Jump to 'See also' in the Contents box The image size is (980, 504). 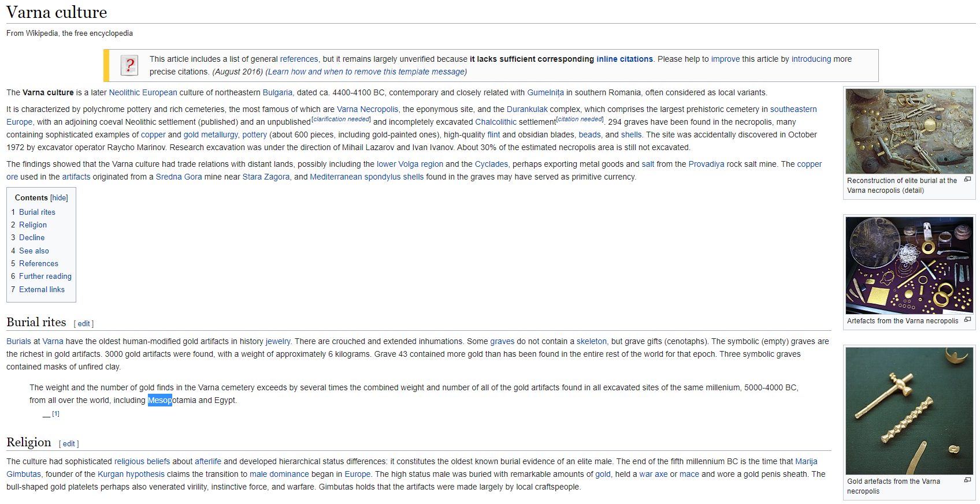(34, 251)
